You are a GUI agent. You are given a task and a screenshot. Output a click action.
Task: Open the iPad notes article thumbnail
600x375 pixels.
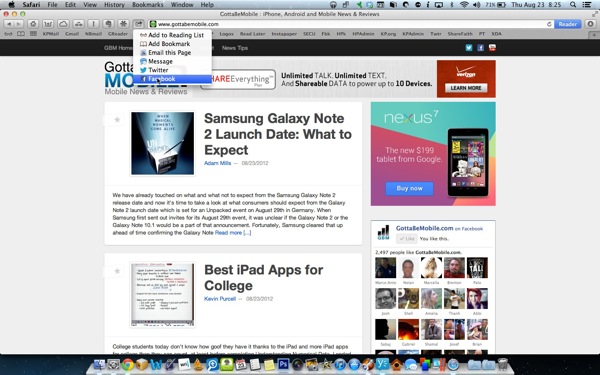pyautogui.click(x=163, y=294)
